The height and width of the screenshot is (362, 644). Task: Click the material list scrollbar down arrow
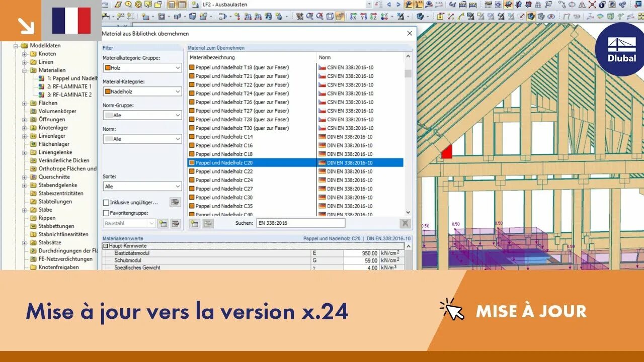click(x=408, y=212)
